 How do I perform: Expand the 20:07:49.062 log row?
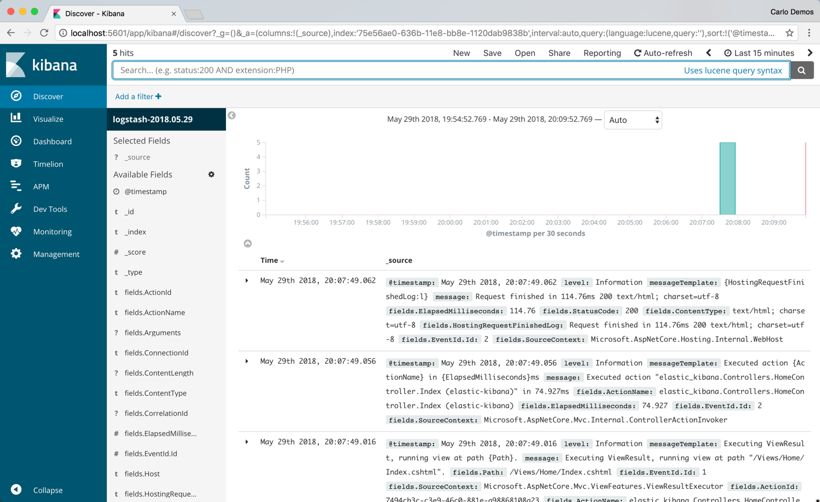[247, 281]
